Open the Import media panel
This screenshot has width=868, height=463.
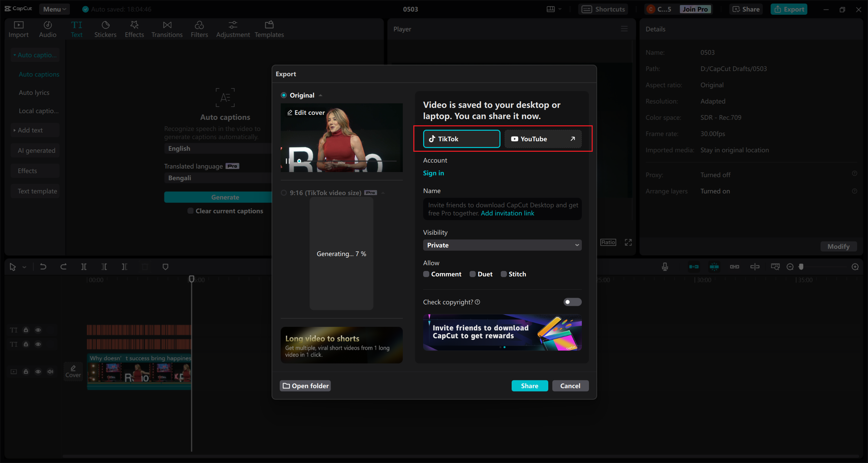[x=18, y=29]
